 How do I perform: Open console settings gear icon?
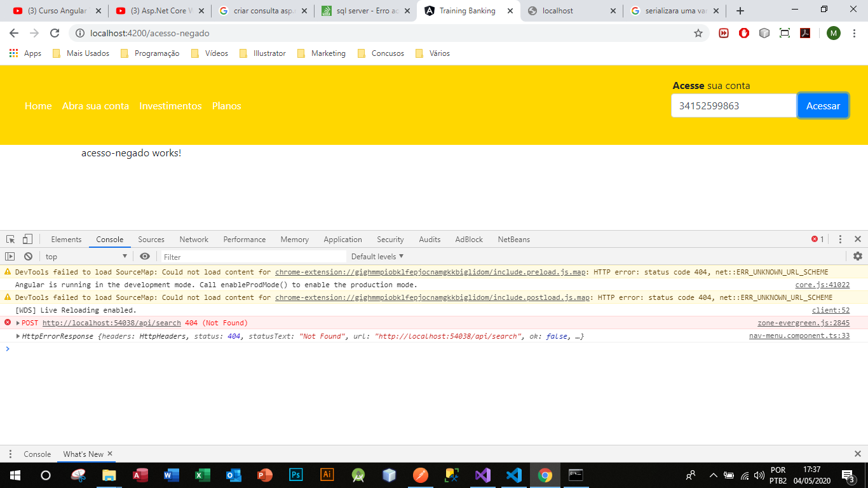[858, 257]
